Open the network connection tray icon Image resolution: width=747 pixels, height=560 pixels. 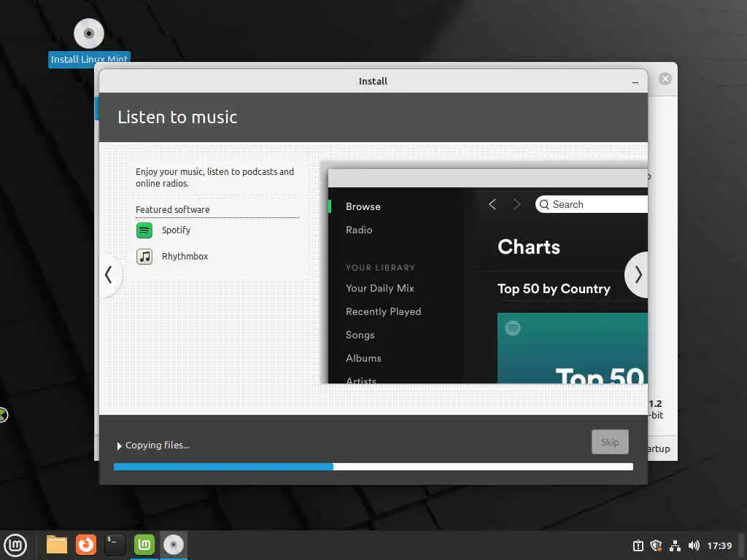675,545
